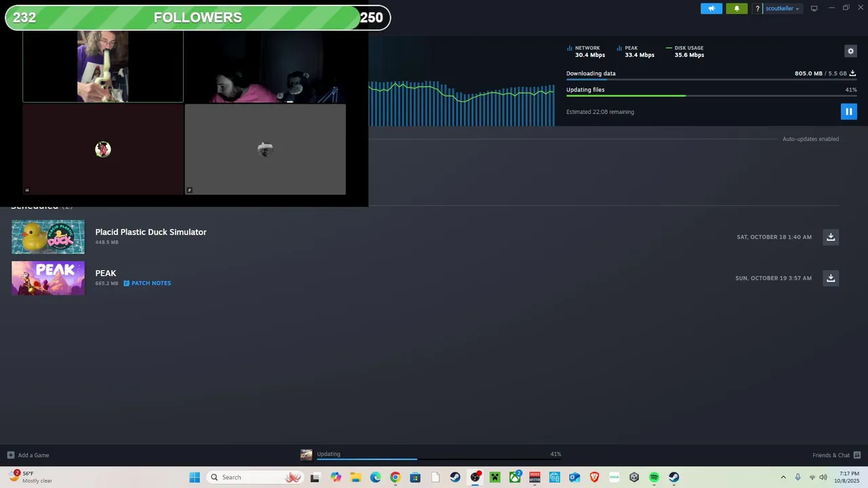The height and width of the screenshot is (488, 868).
Task: Open Brave browser from the taskbar
Action: point(595,477)
